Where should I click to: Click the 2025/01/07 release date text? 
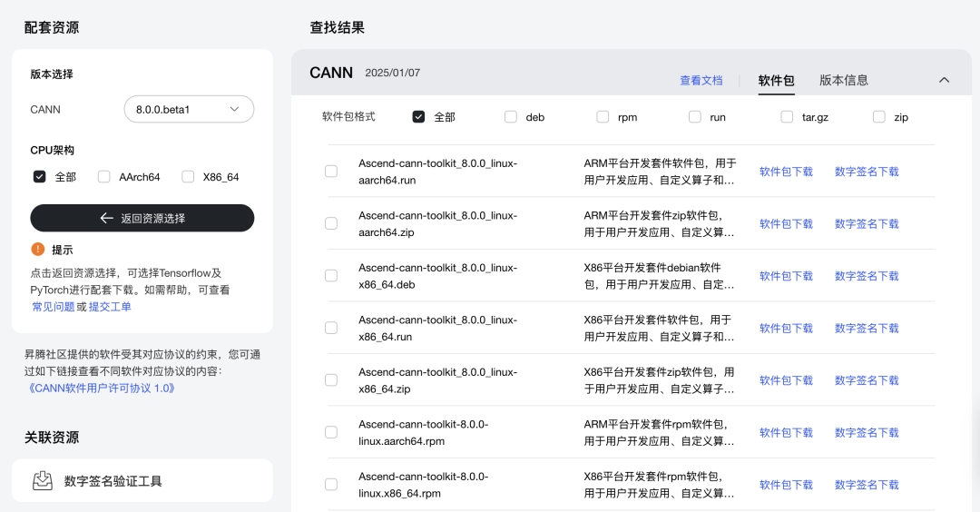point(393,73)
